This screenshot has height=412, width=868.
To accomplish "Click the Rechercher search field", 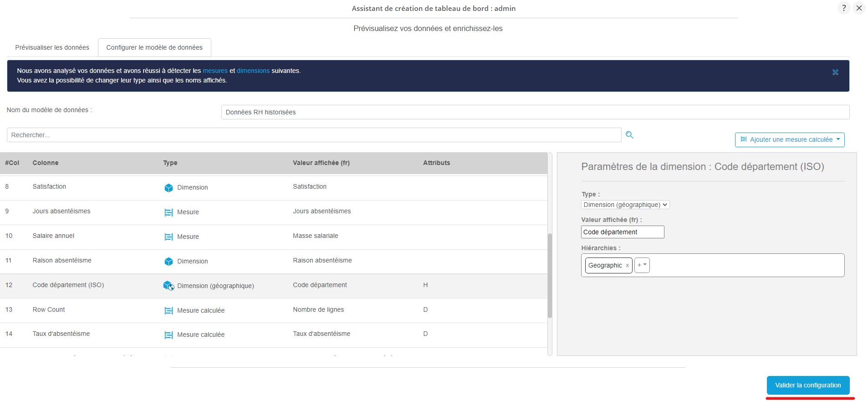I will pyautogui.click(x=314, y=135).
